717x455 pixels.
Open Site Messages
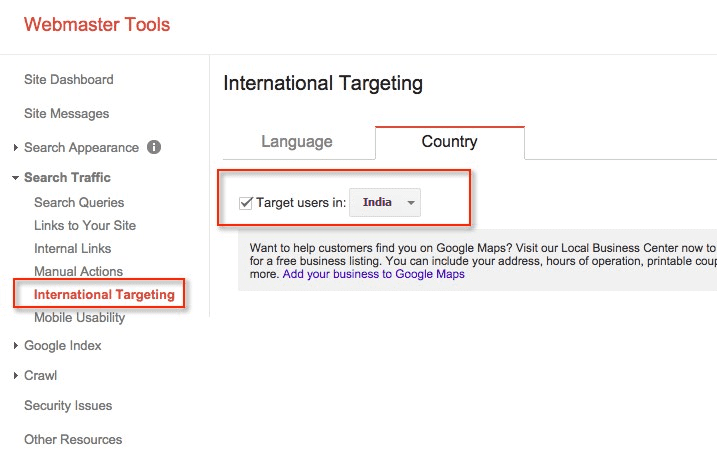(66, 114)
